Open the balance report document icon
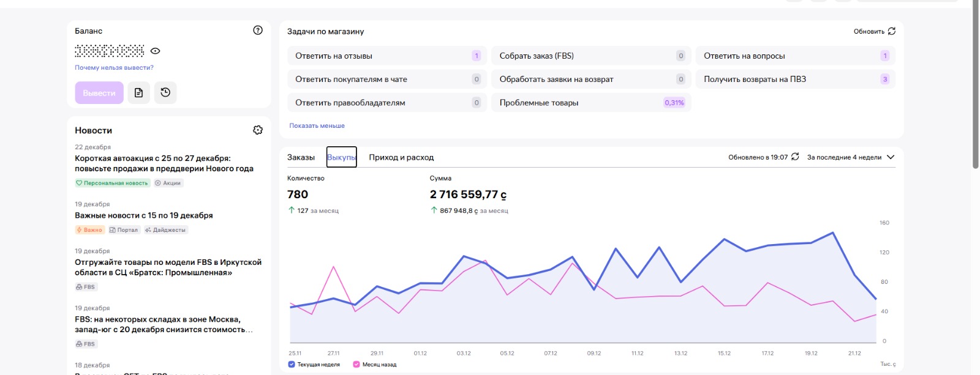980x375 pixels. 138,93
